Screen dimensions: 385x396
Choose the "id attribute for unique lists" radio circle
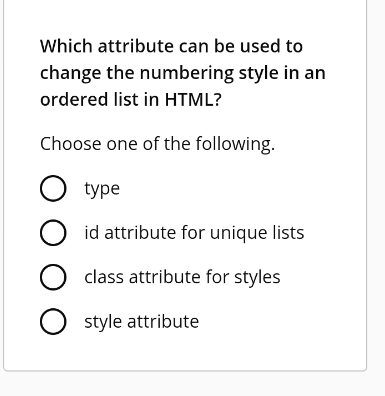pos(53,233)
